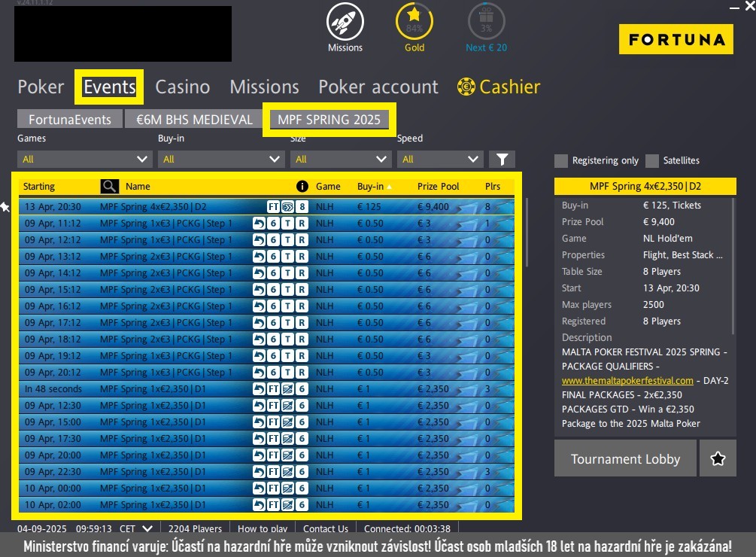Open the Tournament Lobby
The image size is (756, 557).
point(625,458)
